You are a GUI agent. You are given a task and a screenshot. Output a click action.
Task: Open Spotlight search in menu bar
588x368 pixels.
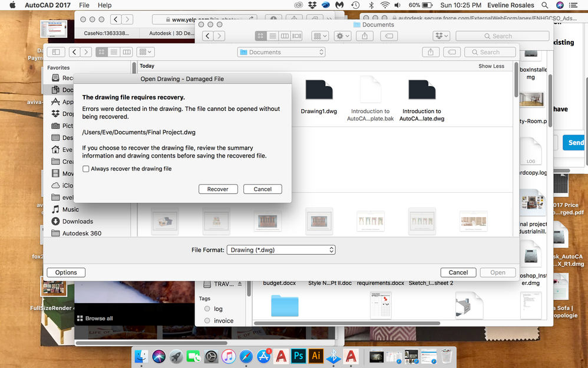tap(545, 5)
